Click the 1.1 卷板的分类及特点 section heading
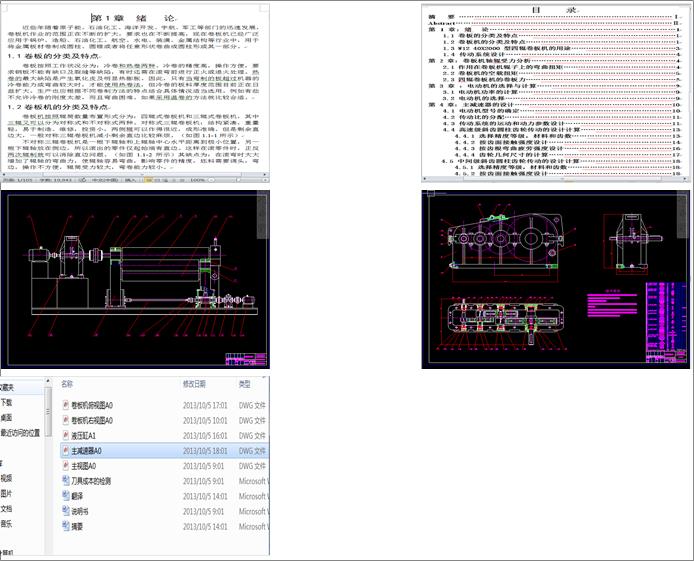The image size is (694, 561). pos(54,56)
